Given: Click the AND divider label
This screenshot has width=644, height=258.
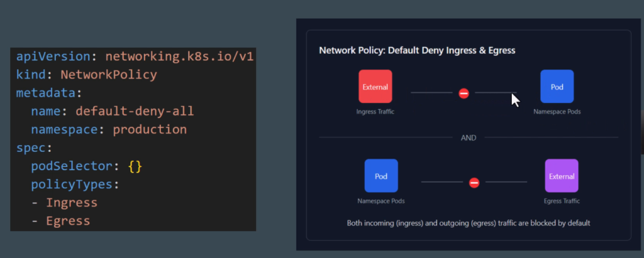Looking at the screenshot, I should [469, 137].
